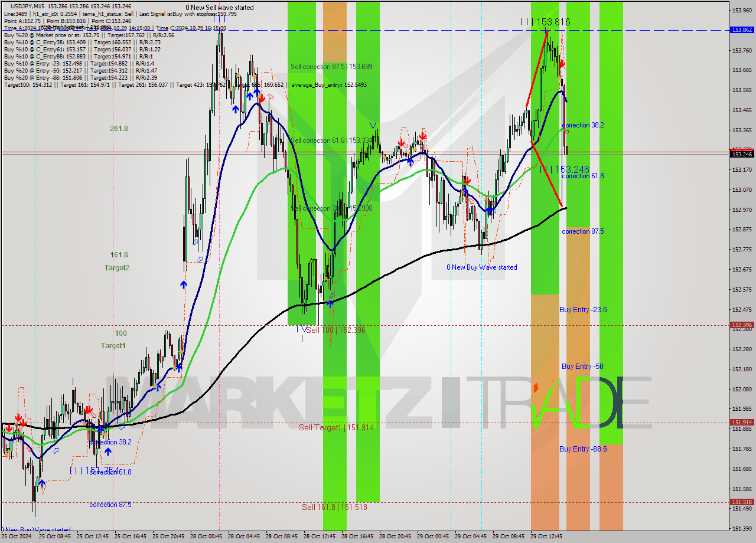Click the '29 Oct 12:45' time axis label
The width and height of the screenshot is (756, 543).
coord(546,537)
